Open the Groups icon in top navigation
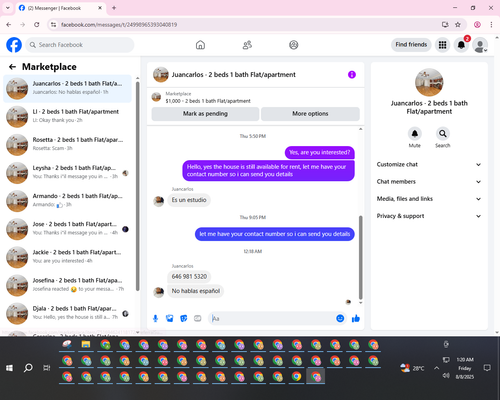This screenshot has width=500, height=400. coord(294,45)
